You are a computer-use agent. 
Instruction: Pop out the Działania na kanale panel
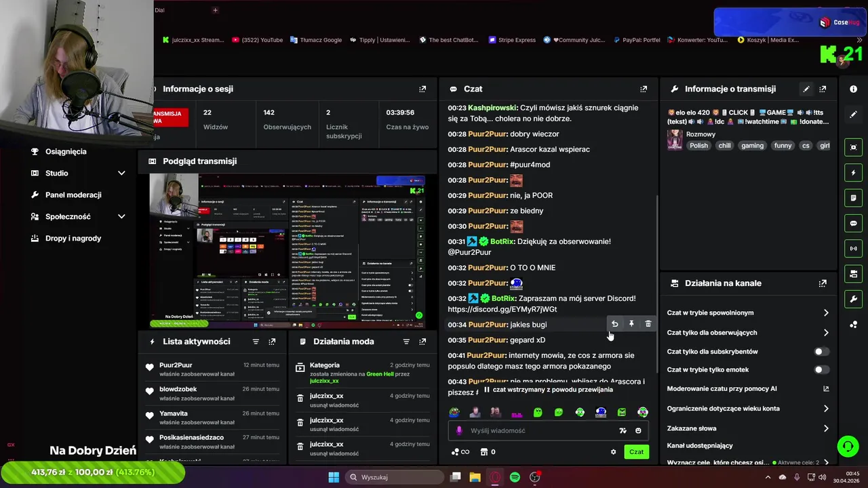click(x=823, y=283)
